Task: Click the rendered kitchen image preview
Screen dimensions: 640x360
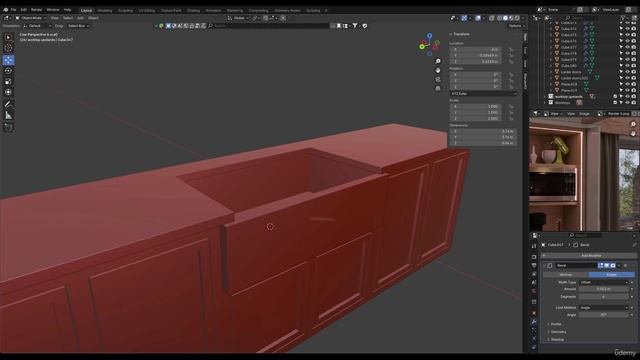Action: coord(584,174)
